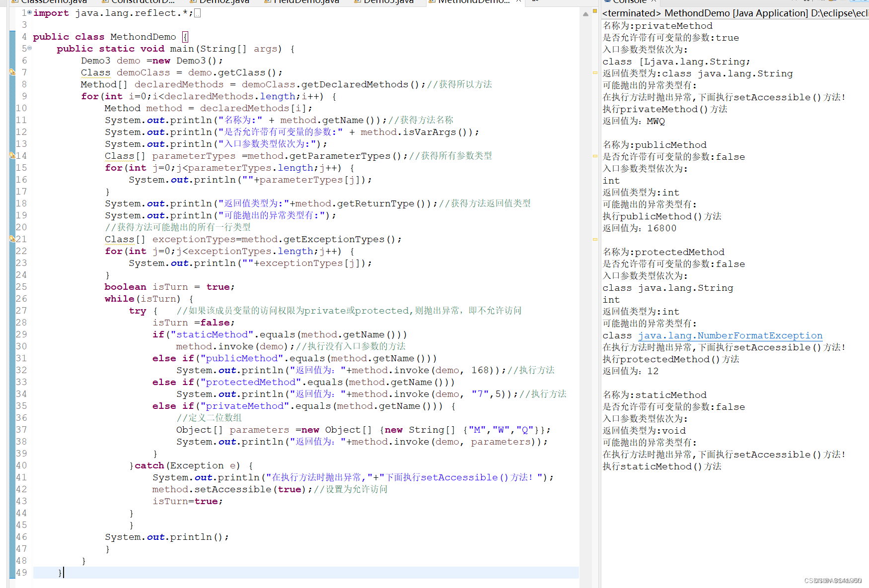This screenshot has height=588, width=869.
Task: Collapse the import statement fold at line 1
Action: pyautogui.click(x=29, y=13)
